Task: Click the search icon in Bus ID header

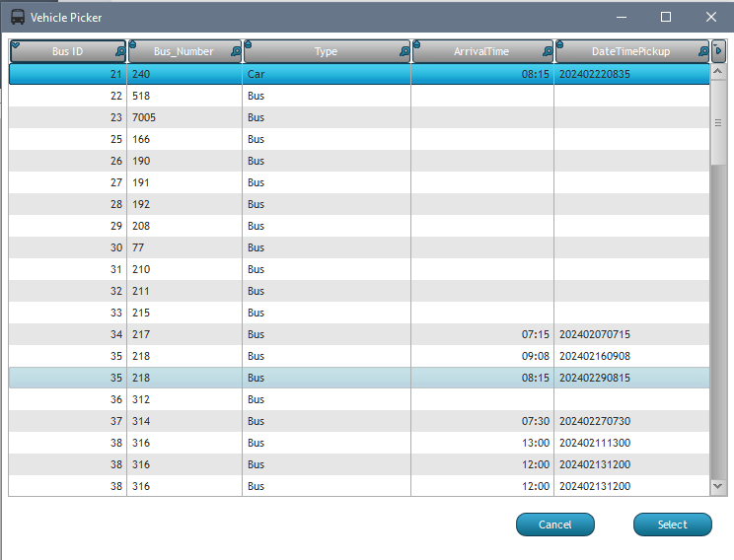Action: [x=119, y=52]
